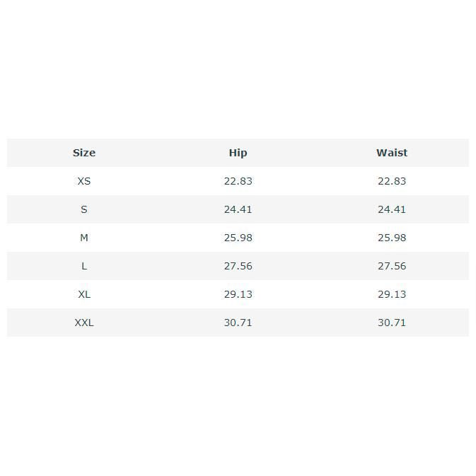Click Waist value 27.56 for L

click(x=392, y=266)
